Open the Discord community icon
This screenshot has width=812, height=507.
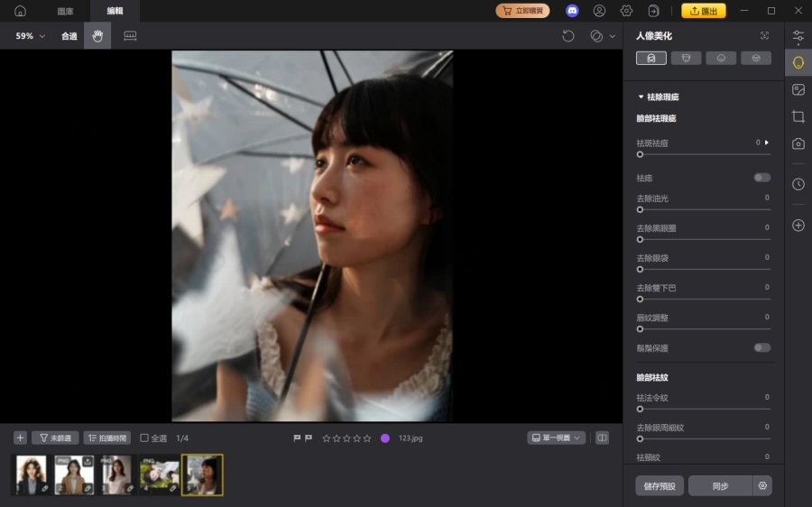pyautogui.click(x=572, y=11)
